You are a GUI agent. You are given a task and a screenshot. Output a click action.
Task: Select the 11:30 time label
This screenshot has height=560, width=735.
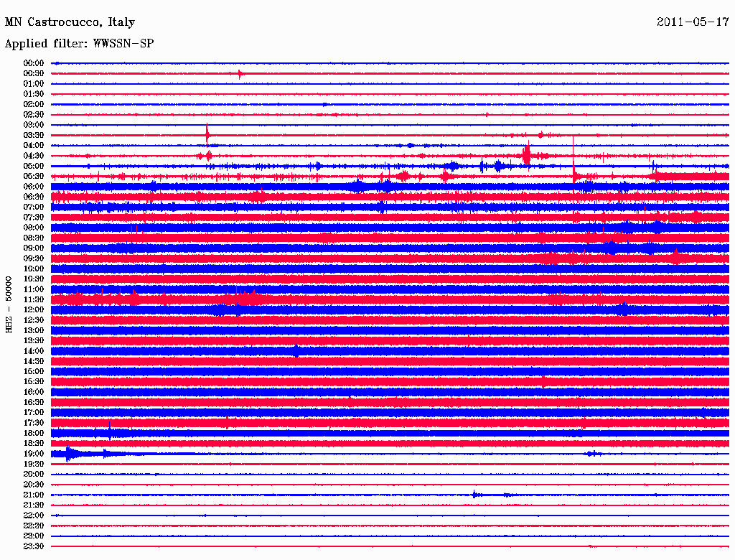point(34,299)
